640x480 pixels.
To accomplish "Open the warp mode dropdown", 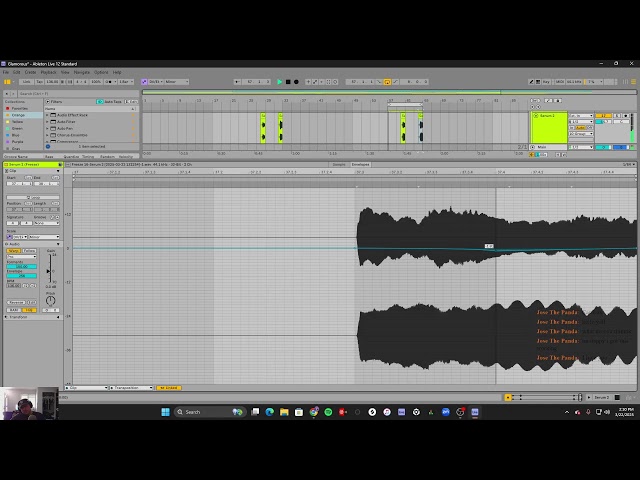I will (x=22, y=256).
